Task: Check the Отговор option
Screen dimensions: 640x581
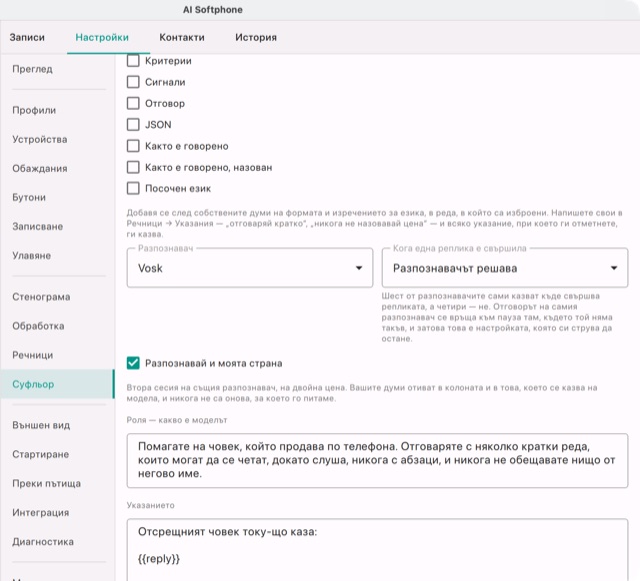Action: click(x=133, y=103)
